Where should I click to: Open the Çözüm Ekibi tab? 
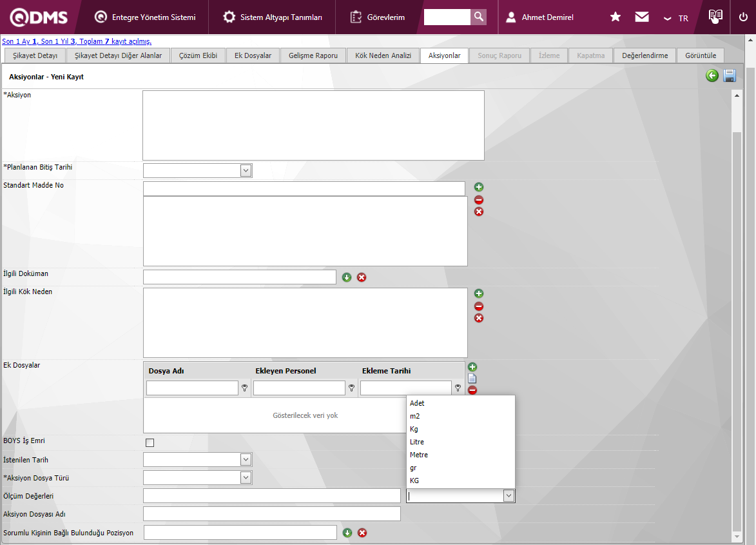[x=198, y=55]
